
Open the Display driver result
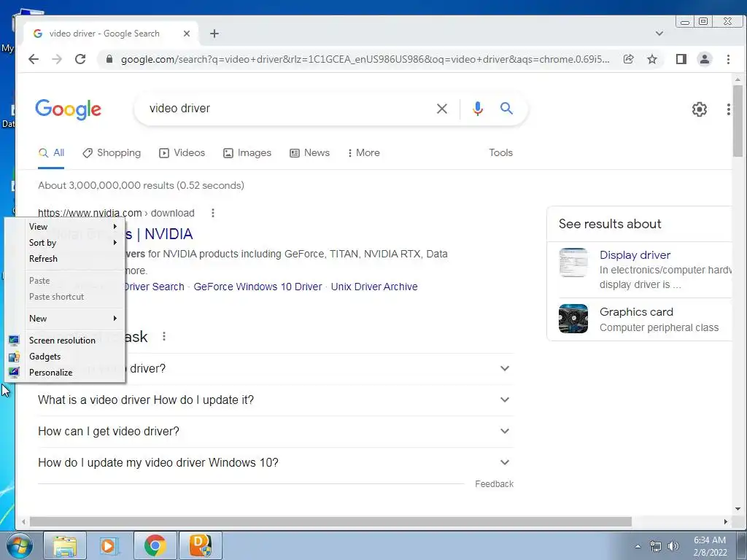pos(635,255)
